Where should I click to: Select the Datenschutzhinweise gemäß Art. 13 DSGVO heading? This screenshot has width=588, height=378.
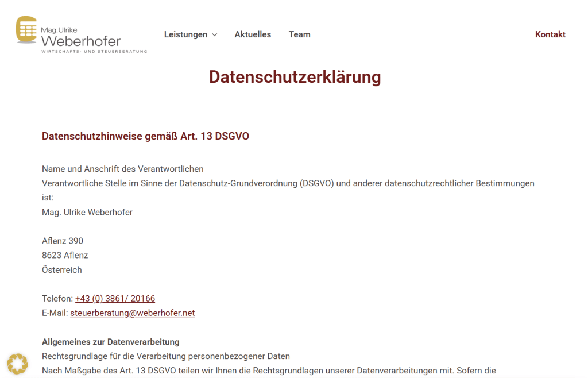point(145,136)
